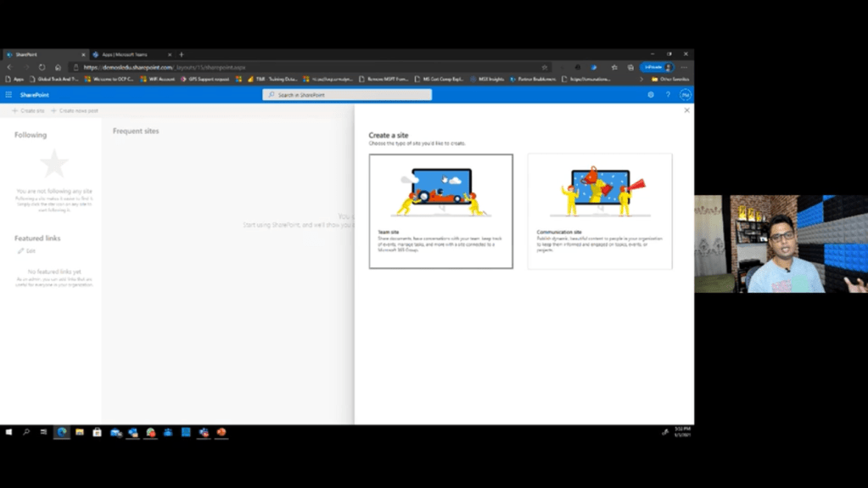The width and height of the screenshot is (868, 488).
Task: Choose the Communication site option
Action: click(599, 211)
